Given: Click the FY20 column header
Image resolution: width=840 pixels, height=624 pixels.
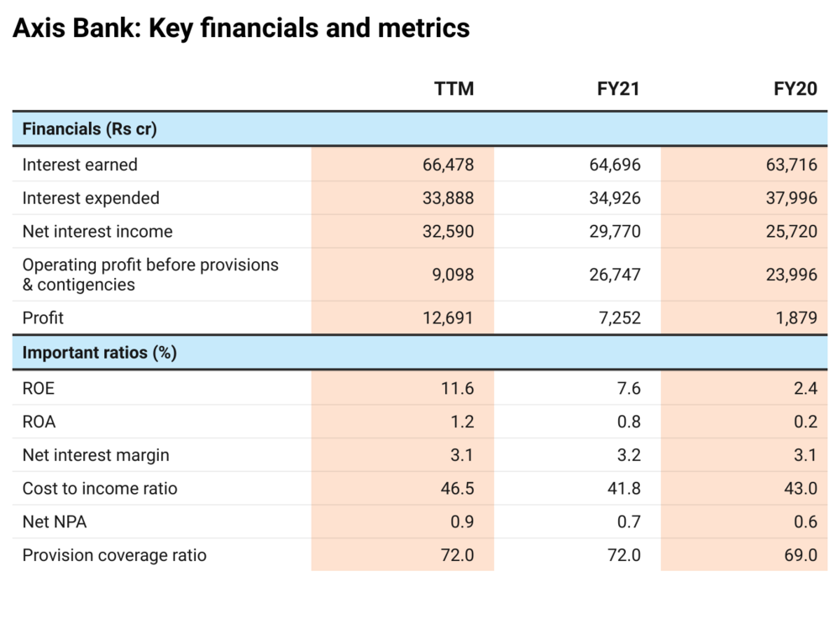Looking at the screenshot, I should tap(795, 89).
